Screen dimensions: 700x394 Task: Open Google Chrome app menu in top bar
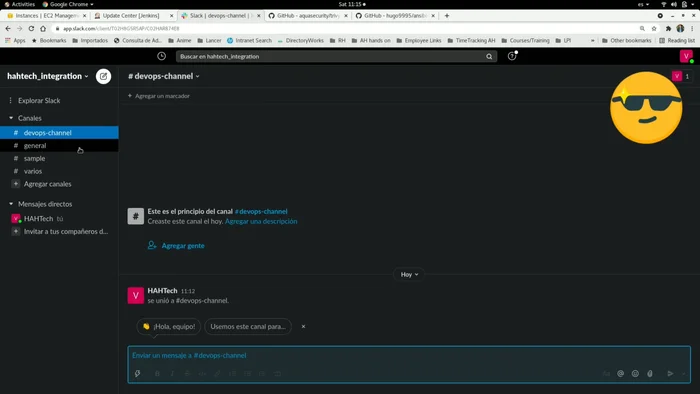coord(68,4)
